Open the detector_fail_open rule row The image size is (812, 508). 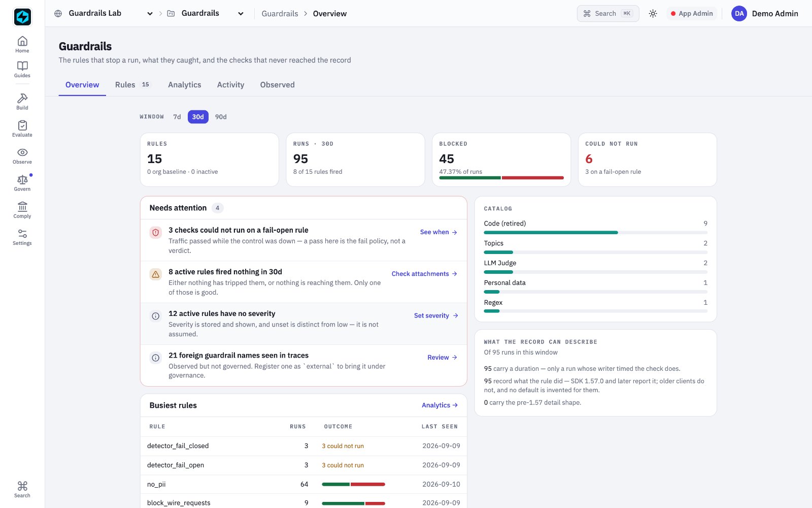[x=303, y=465]
